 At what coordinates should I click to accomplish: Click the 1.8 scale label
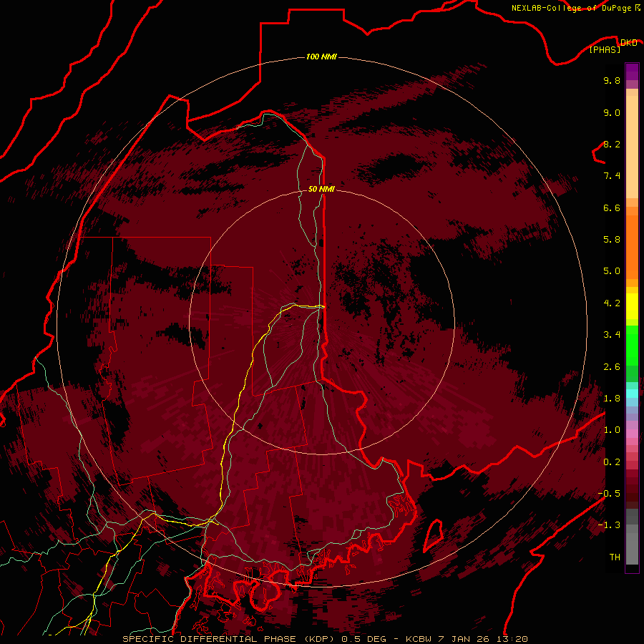pyautogui.click(x=612, y=399)
